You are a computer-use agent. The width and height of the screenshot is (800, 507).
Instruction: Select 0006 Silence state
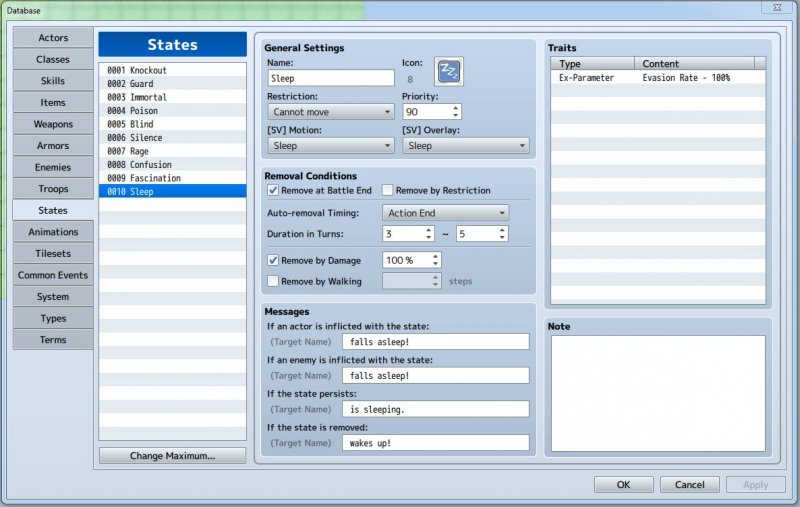[x=172, y=138]
